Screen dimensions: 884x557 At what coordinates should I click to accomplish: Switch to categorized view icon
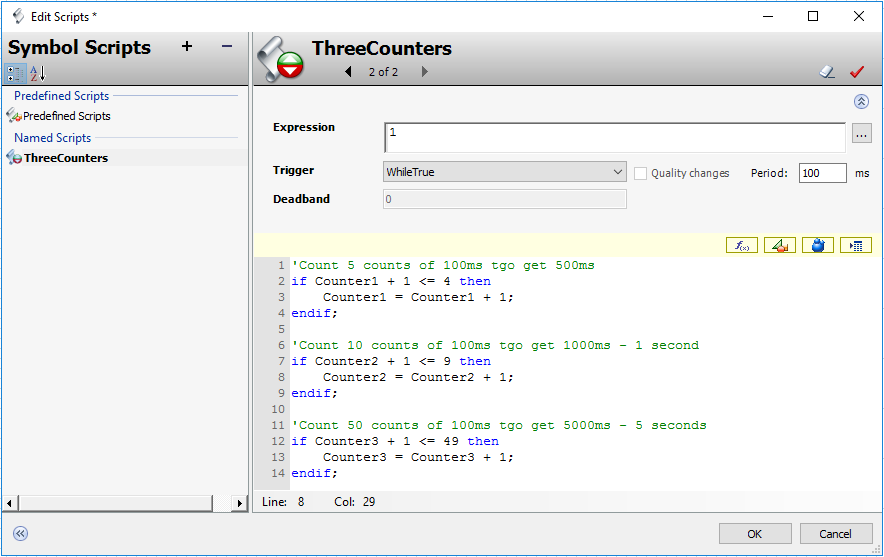coord(15,73)
